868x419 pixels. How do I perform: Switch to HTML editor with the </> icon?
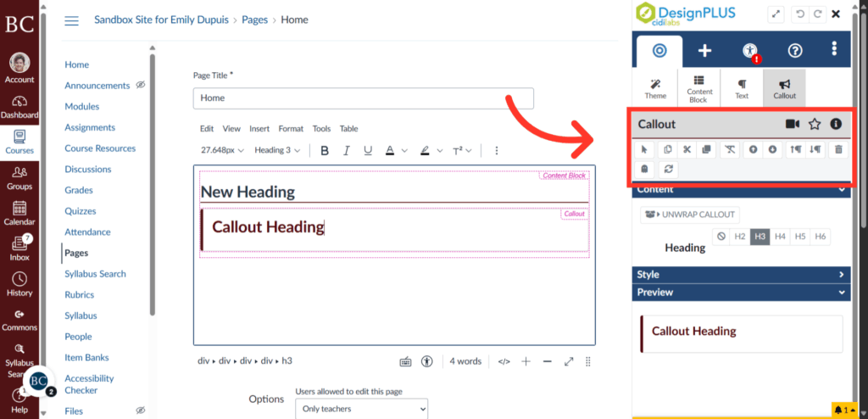(x=504, y=361)
